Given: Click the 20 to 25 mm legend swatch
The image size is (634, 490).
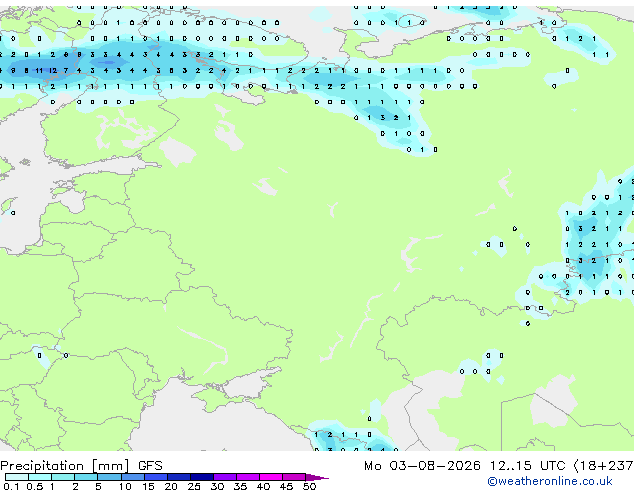Looking at the screenshot, I should [178, 477].
